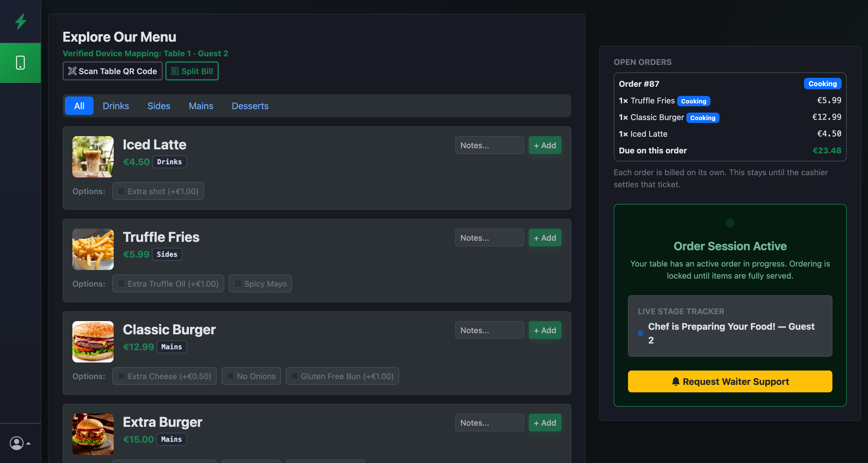Enable Extra shot option for Iced Latte

(x=121, y=191)
